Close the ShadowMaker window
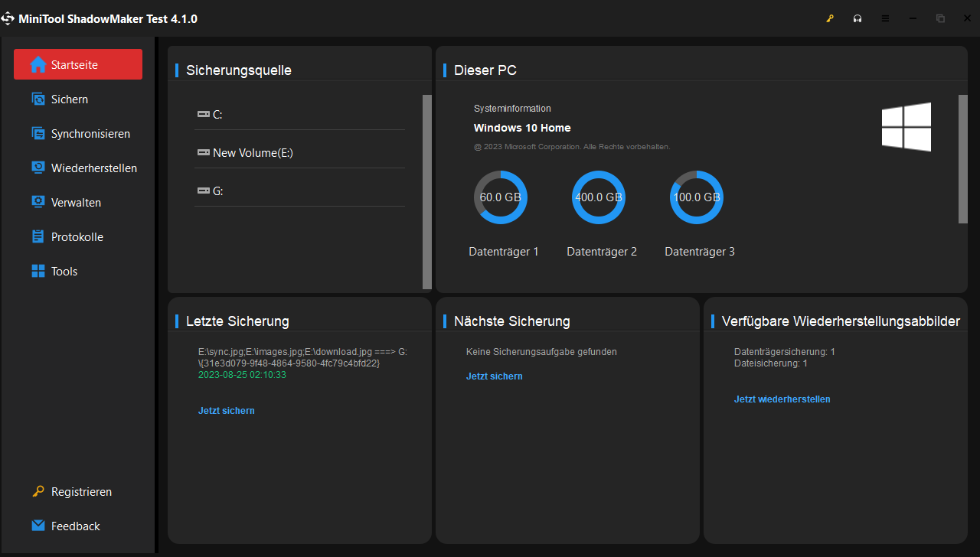Viewport: 980px width, 557px height. point(967,18)
